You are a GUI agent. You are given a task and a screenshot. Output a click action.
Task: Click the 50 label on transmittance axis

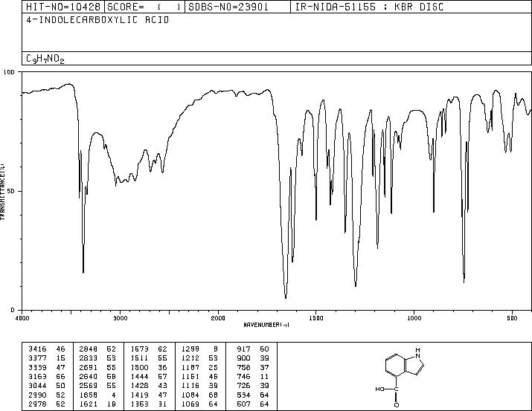12,191
